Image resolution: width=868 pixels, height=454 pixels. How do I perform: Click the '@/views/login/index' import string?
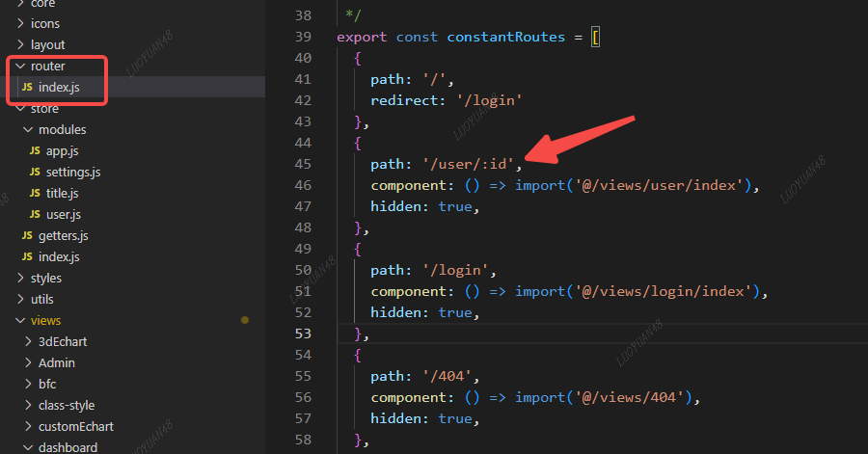[x=664, y=291]
